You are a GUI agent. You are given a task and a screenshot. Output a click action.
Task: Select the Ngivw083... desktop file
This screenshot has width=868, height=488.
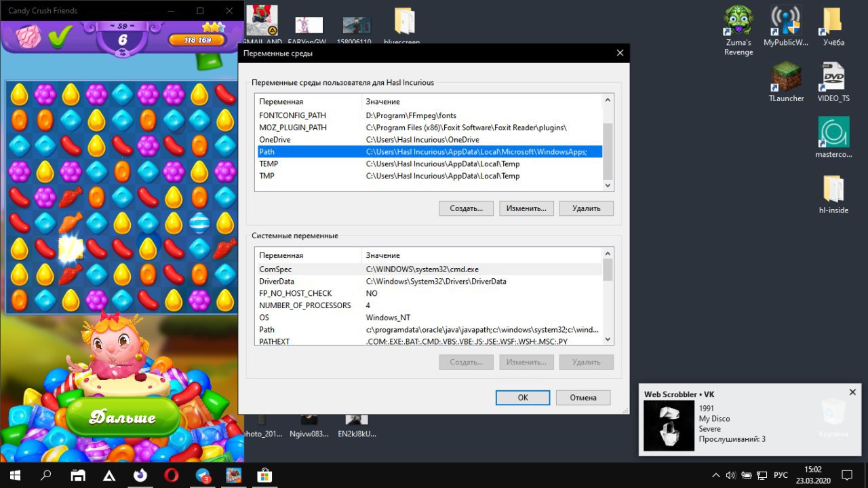coord(309,425)
